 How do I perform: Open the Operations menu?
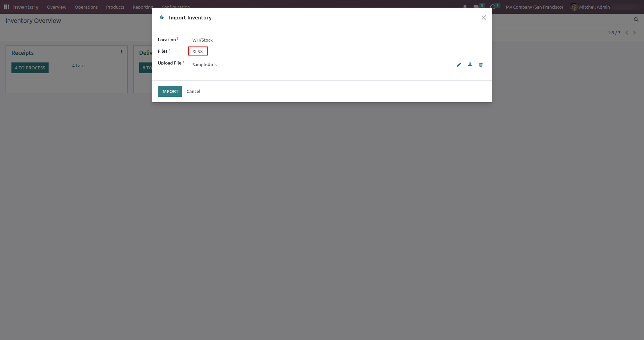[86, 7]
